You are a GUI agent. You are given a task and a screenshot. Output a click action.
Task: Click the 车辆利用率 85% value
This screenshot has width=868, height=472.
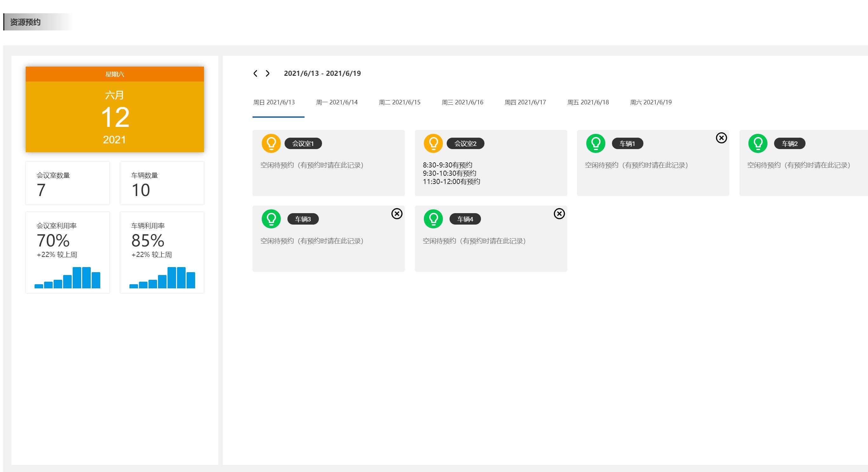click(x=148, y=240)
